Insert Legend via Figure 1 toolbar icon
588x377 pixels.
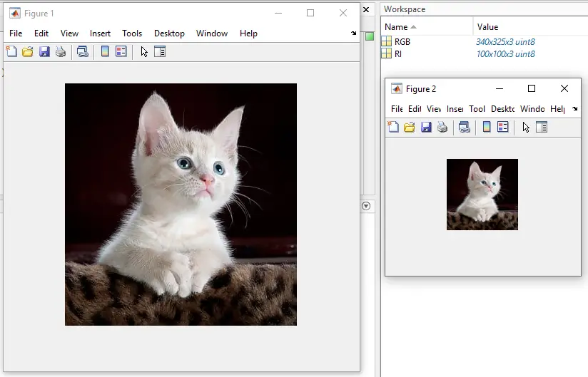pyautogui.click(x=121, y=51)
